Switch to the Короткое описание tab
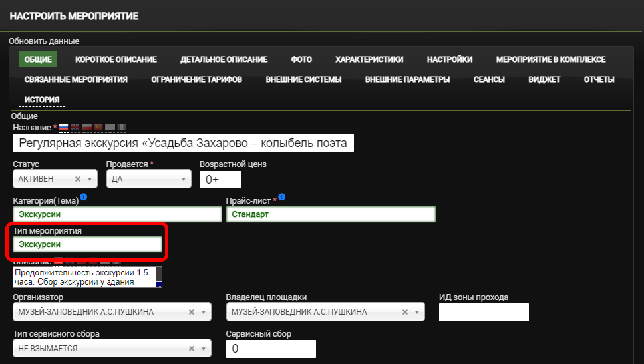Image resolution: width=644 pixels, height=364 pixels. point(116,59)
